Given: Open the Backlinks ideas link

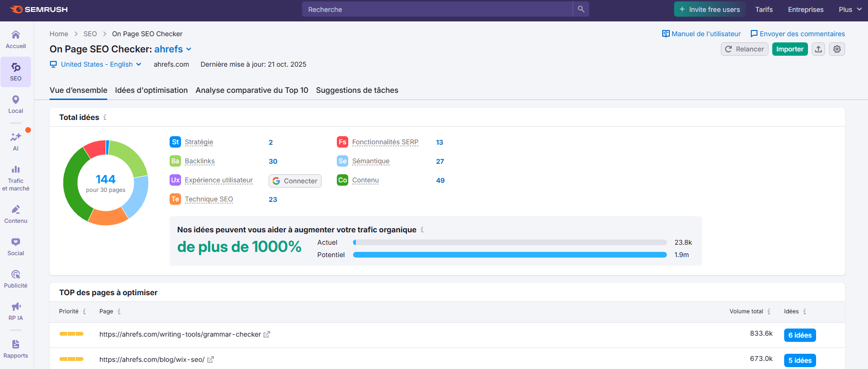Looking at the screenshot, I should [x=200, y=161].
